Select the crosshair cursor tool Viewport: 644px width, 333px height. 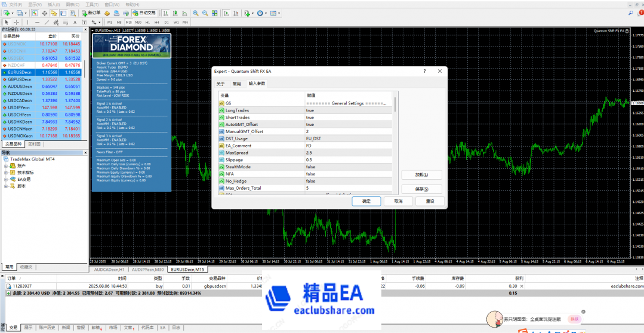[x=16, y=22]
